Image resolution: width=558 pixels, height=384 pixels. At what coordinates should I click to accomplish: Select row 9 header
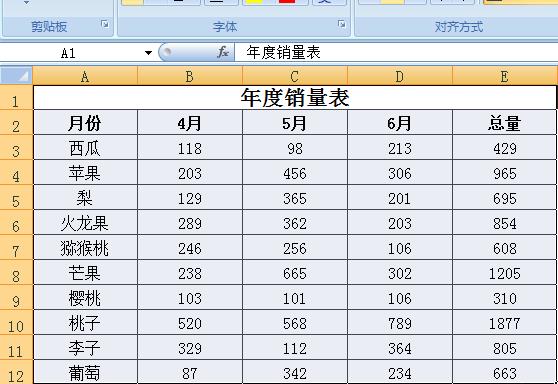(x=16, y=297)
